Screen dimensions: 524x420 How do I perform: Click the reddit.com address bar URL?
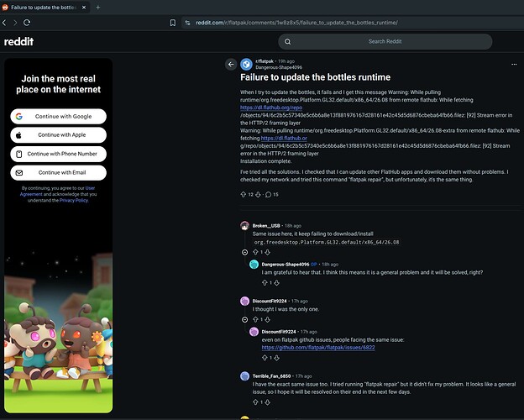click(296, 23)
